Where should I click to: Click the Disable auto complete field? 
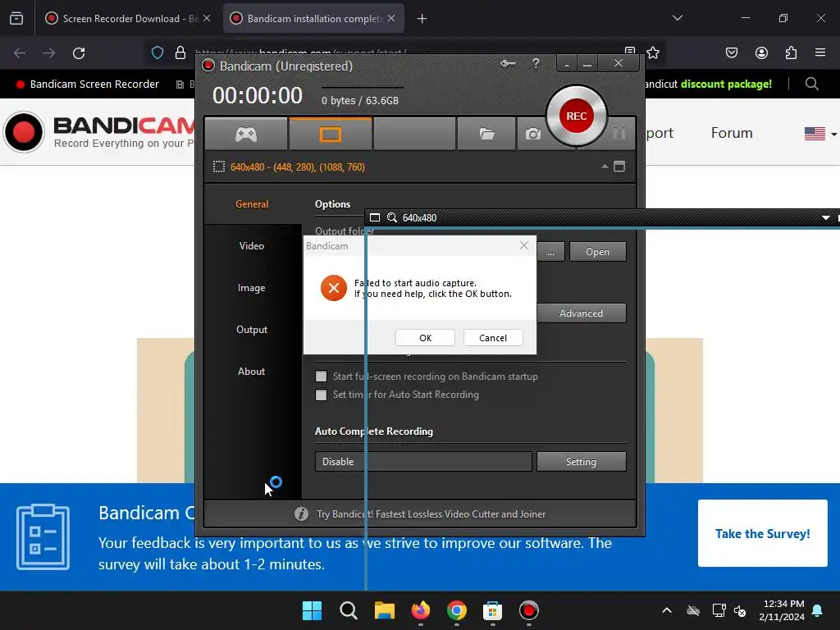[x=423, y=462]
